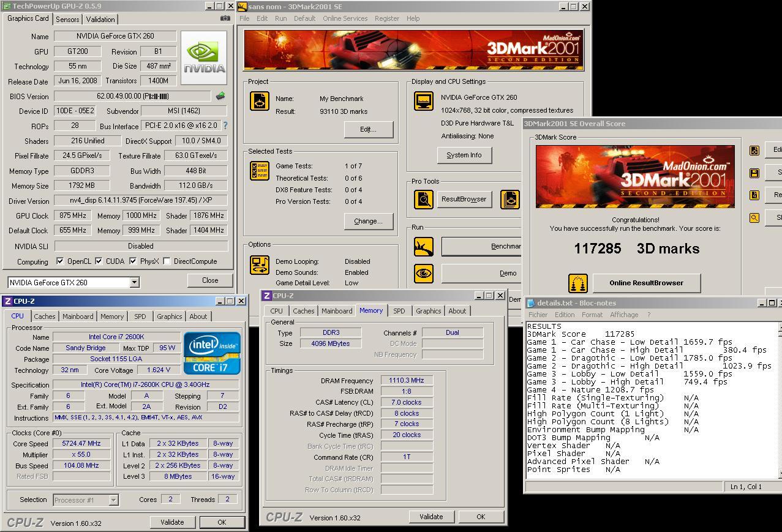The height and width of the screenshot is (532, 782).
Task: Click the GPU-Z screenshot camera icon
Action: (225, 18)
